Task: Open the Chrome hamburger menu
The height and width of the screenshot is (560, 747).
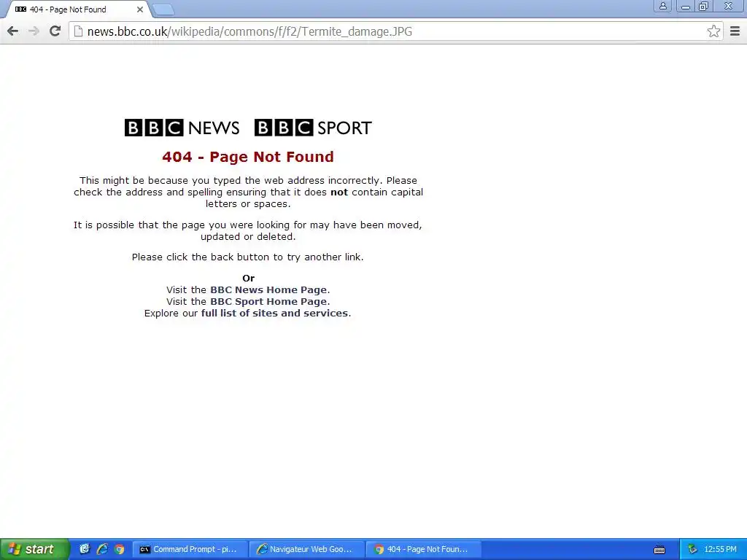Action: pos(735,31)
